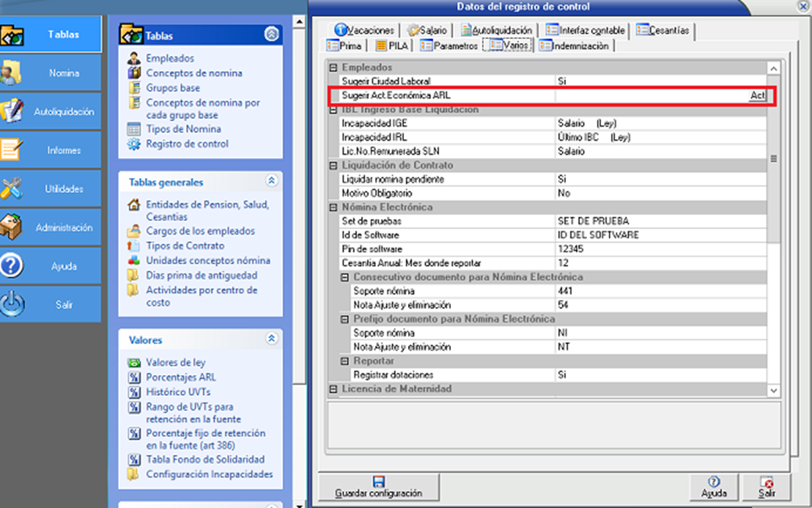Open the Empleados link
Screen dimensions: 812x508
(170, 58)
